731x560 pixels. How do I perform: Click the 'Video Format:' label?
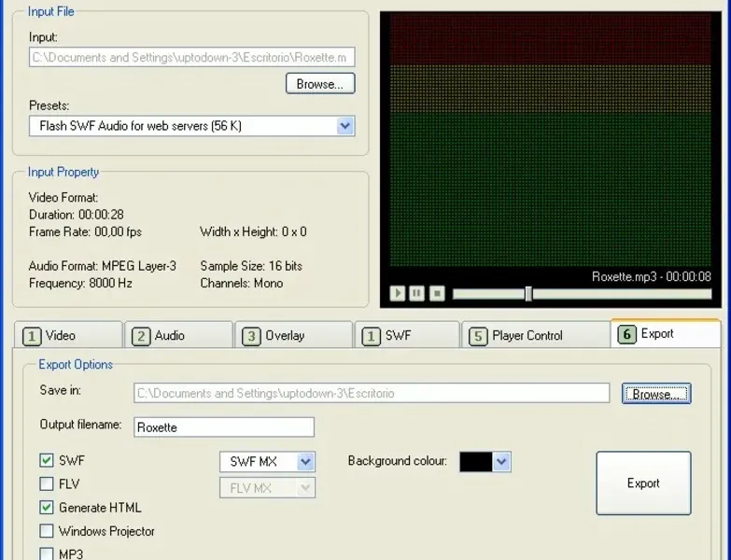[63, 198]
